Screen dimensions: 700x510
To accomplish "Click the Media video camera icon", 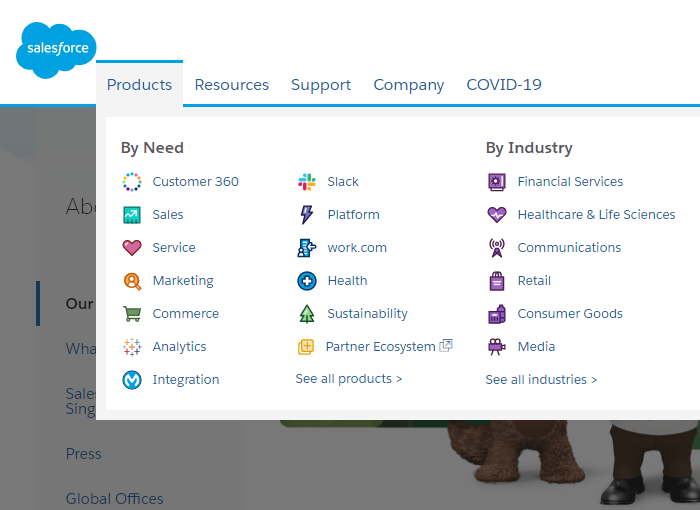I will pyautogui.click(x=497, y=347).
